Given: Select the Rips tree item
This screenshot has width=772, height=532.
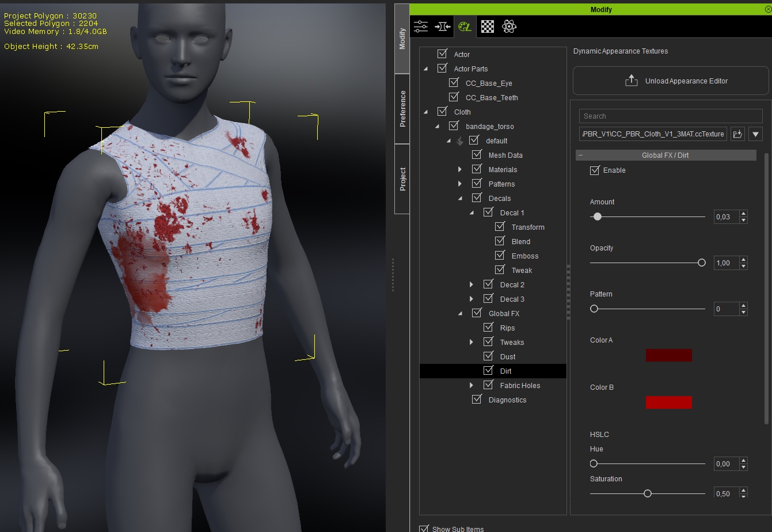Looking at the screenshot, I should 507,328.
